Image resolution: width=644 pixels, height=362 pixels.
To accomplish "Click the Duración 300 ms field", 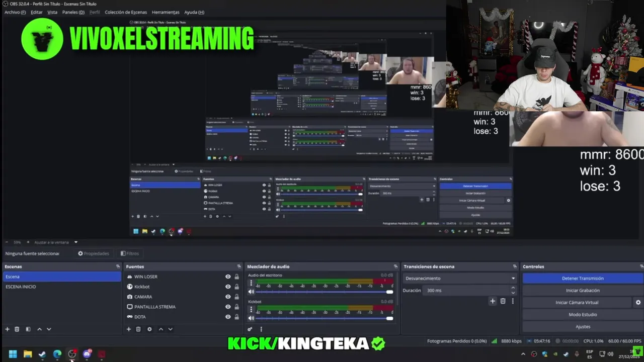I will pos(466,290).
